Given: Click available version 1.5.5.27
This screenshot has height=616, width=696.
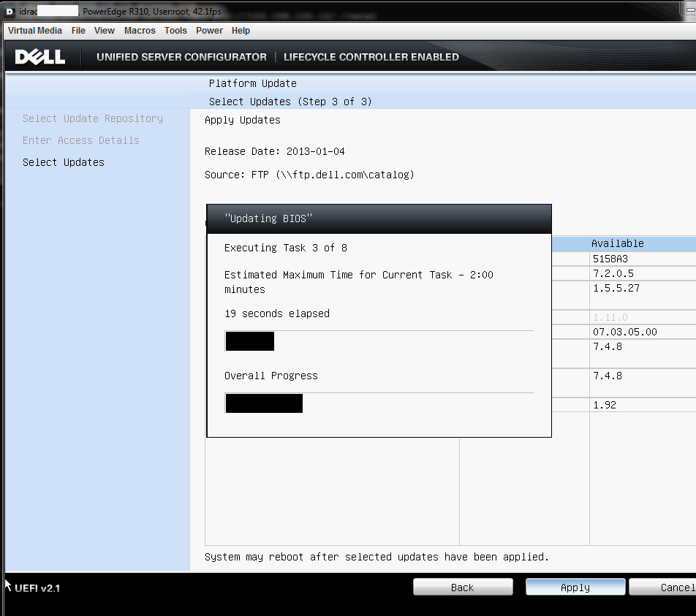Looking at the screenshot, I should point(616,288).
